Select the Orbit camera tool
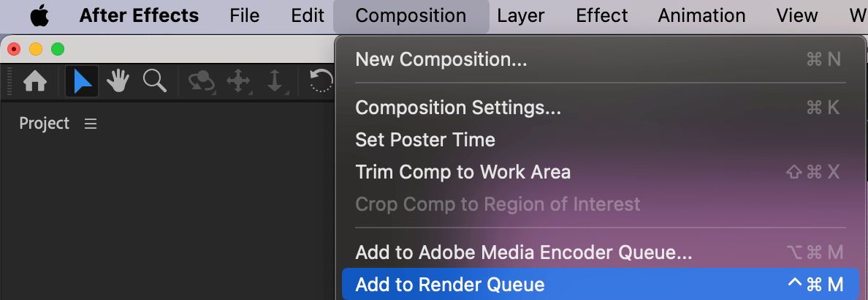 (201, 82)
